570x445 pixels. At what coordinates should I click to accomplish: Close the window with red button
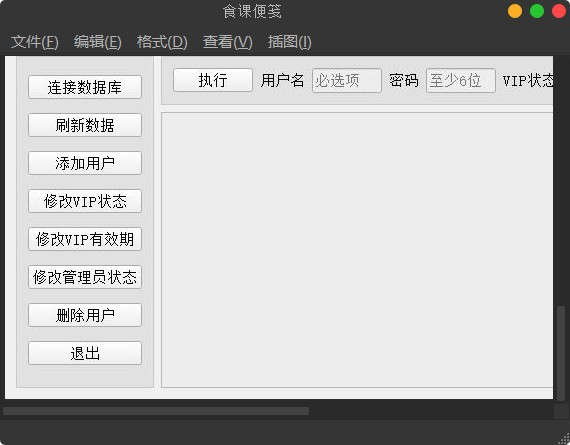[x=559, y=11]
